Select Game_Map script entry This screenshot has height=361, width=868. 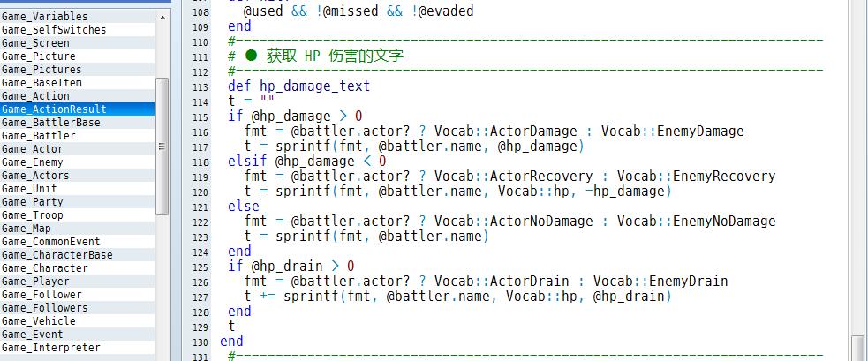[78, 228]
